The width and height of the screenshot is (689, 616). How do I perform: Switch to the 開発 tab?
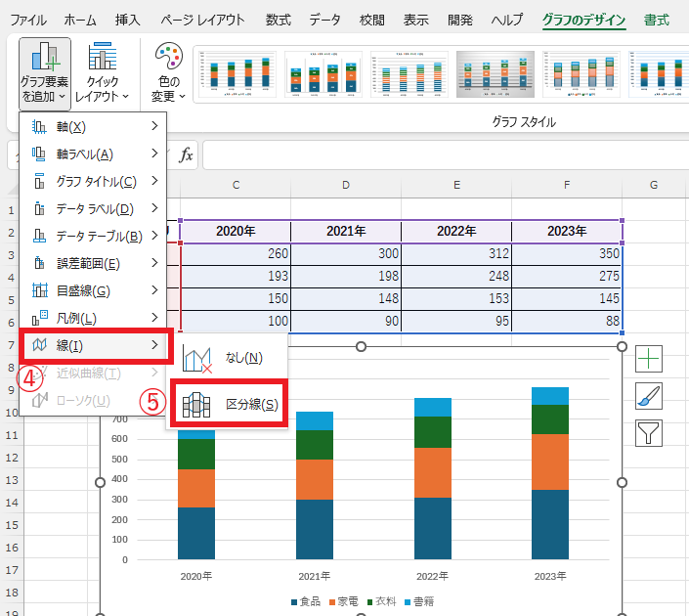click(x=460, y=20)
